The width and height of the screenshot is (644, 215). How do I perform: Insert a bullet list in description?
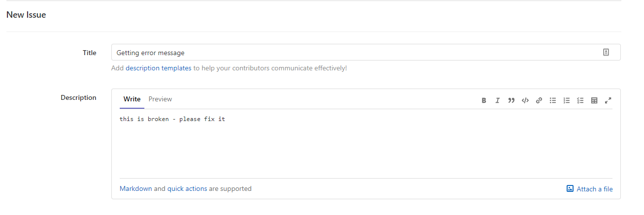[553, 100]
